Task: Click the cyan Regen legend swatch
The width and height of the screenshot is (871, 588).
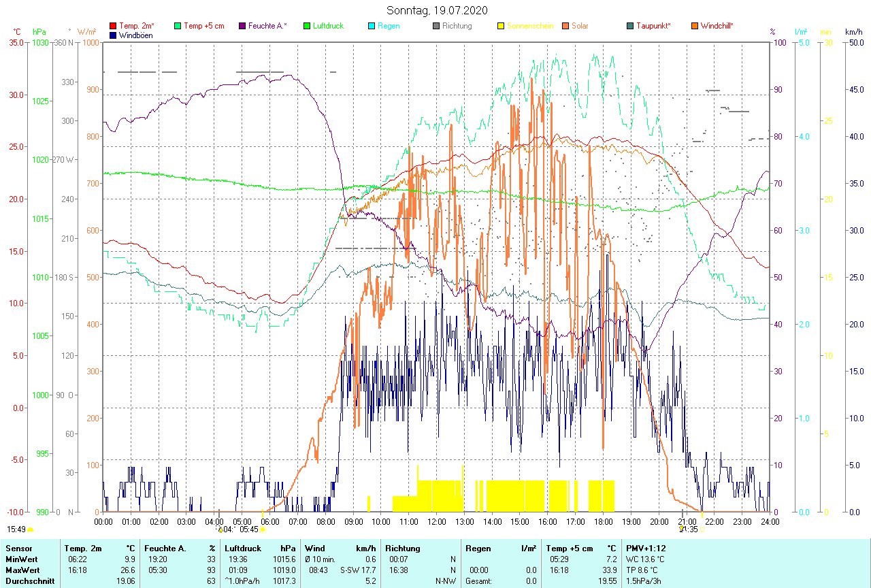Action: (x=372, y=26)
